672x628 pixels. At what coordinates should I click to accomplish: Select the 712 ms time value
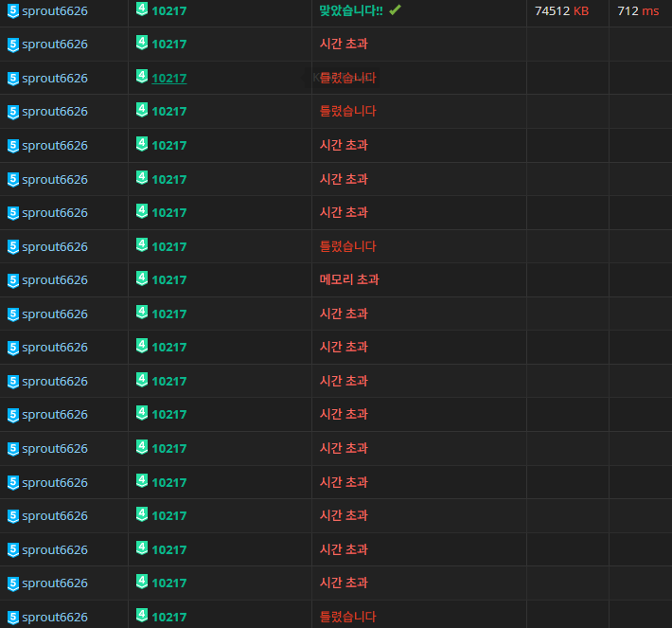click(638, 10)
